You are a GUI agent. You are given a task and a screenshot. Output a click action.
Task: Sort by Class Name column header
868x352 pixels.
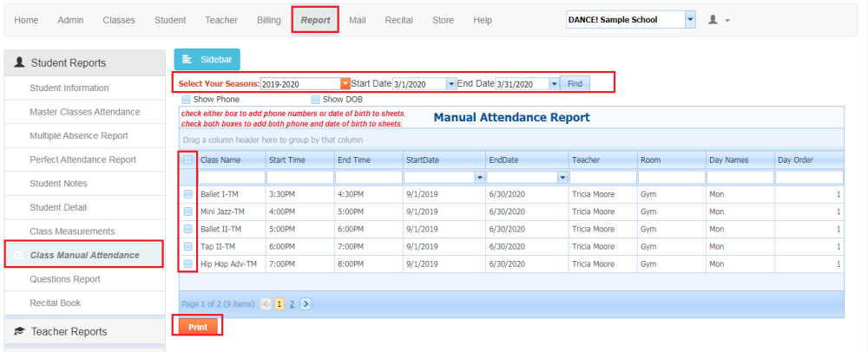click(231, 160)
